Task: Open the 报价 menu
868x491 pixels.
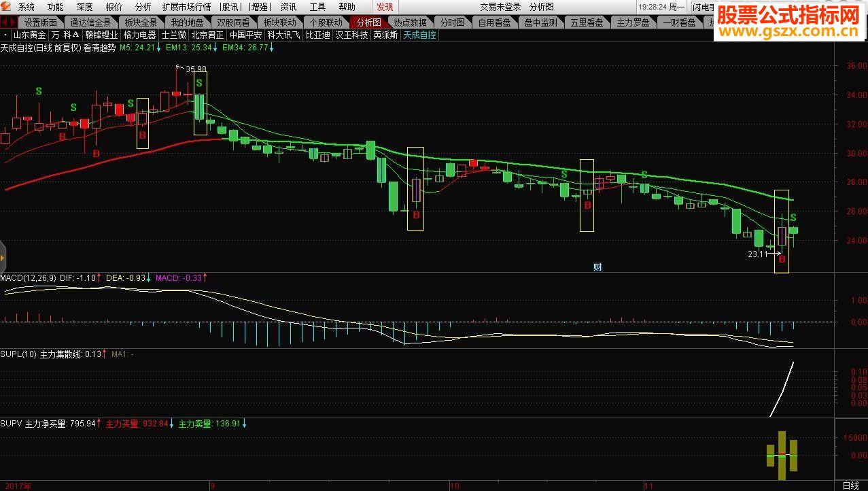Action: (114, 7)
